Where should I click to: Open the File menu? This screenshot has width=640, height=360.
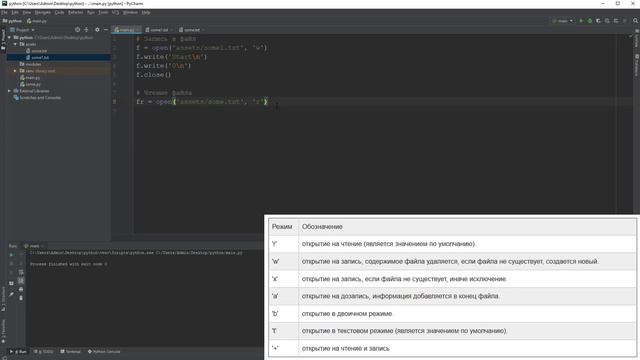pyautogui.click(x=4, y=13)
